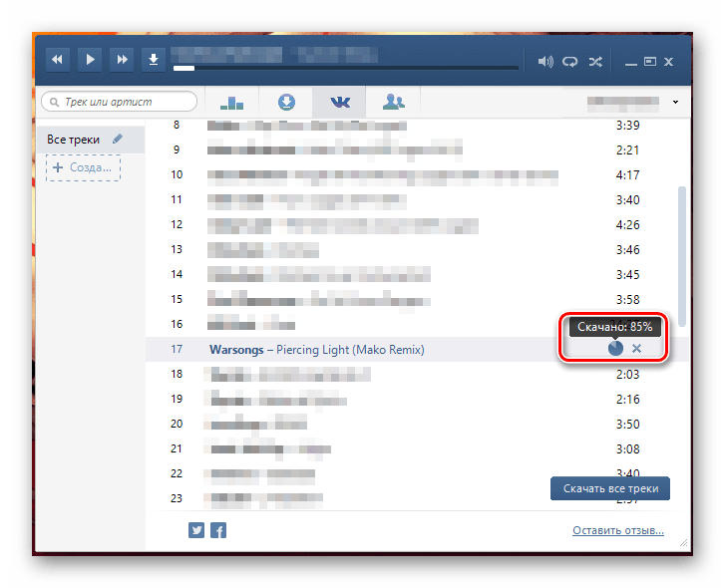Toggle shuffle playback
725x588 pixels.
pos(595,62)
